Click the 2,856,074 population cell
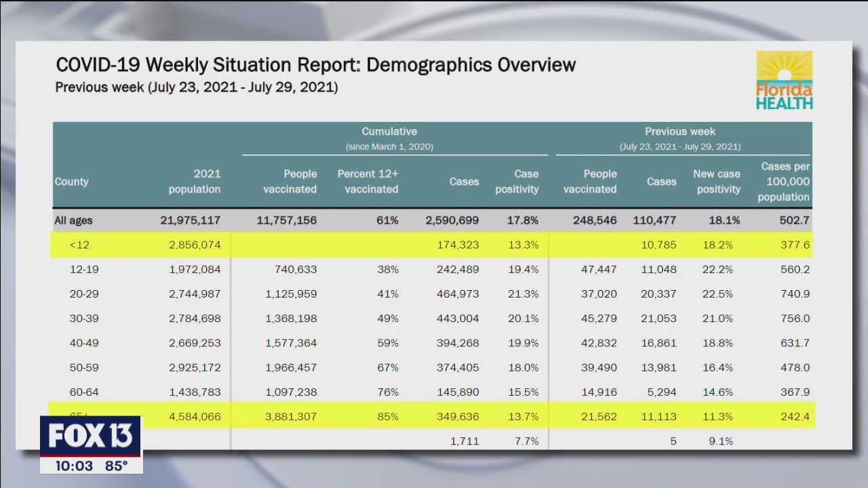This screenshot has height=488, width=868. [195, 245]
